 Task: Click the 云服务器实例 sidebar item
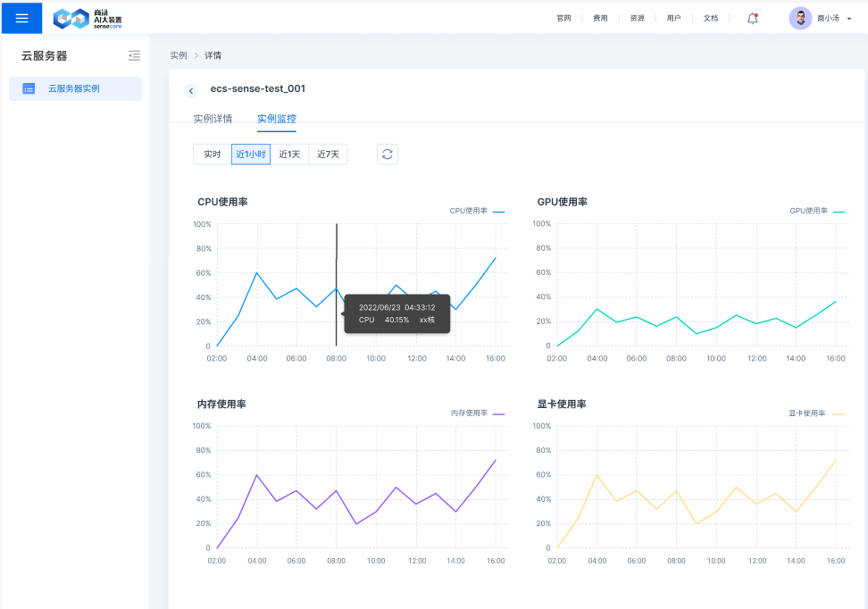coord(74,88)
